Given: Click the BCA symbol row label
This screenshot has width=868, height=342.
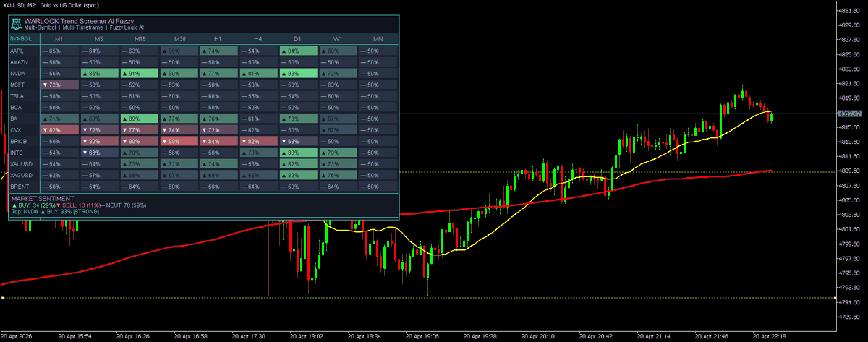Looking at the screenshot, I should (x=16, y=108).
